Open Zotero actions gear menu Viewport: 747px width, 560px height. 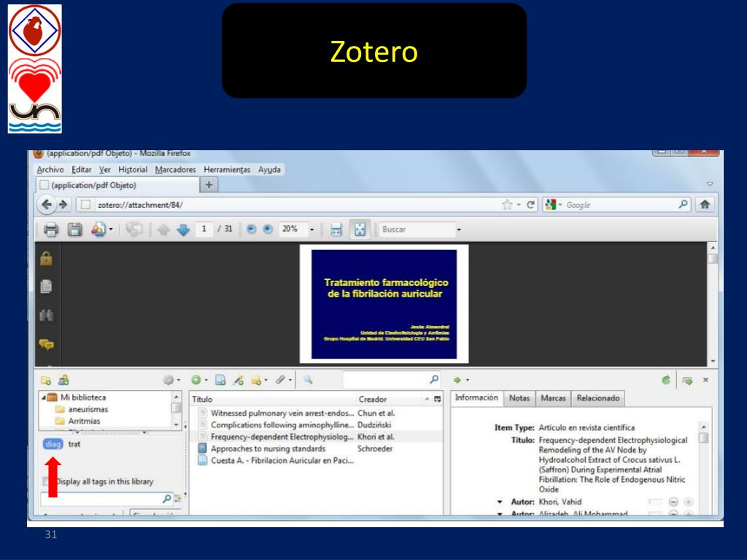pos(171,380)
